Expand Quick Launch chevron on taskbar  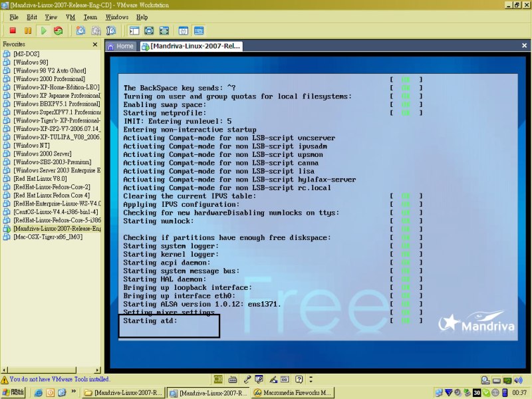tap(74, 392)
